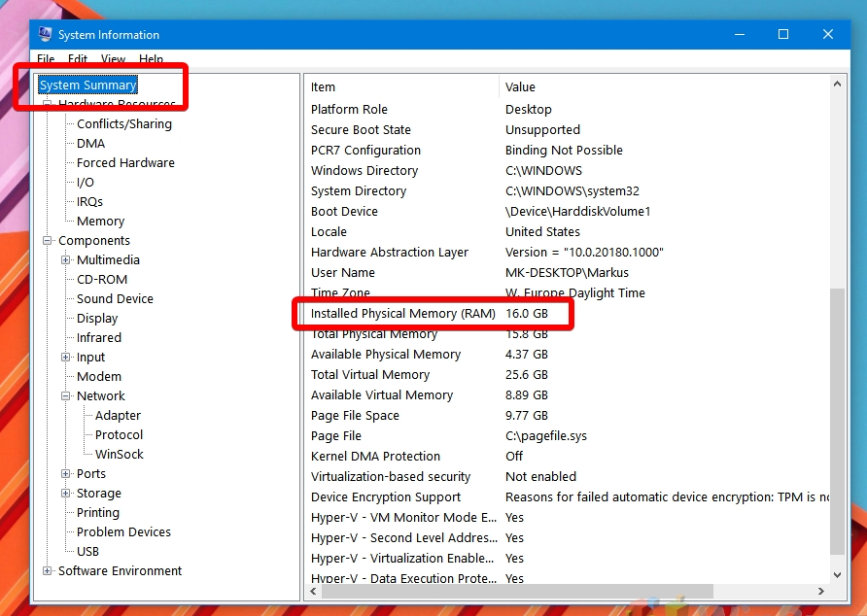This screenshot has height=616, width=867.
Task: Expand the Input node
Action: click(66, 358)
